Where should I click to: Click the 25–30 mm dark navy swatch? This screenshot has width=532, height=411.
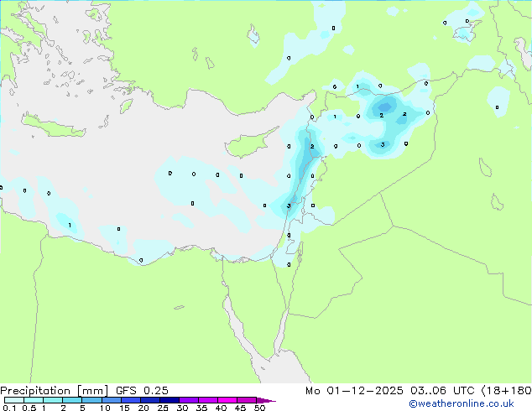[170, 400]
